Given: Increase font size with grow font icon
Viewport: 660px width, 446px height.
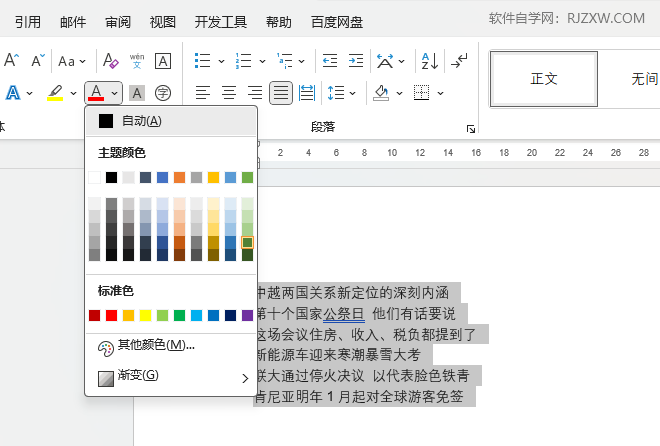Looking at the screenshot, I should (11, 61).
